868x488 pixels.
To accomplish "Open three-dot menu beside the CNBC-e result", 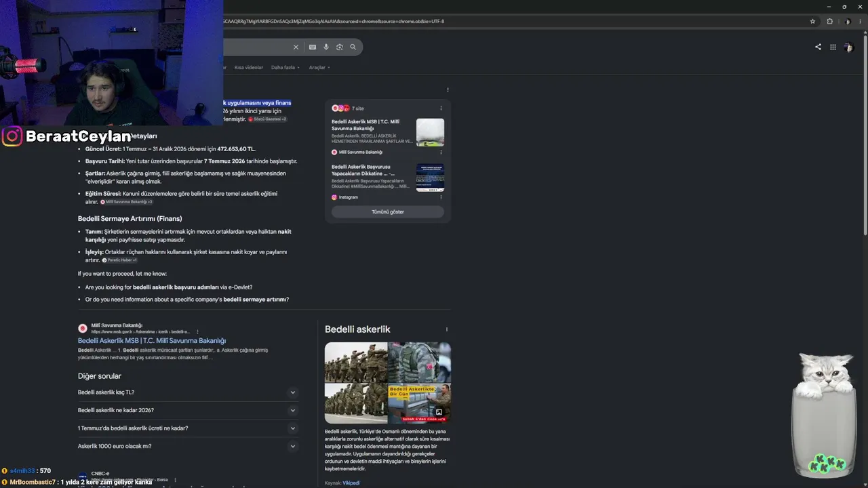I will point(175,480).
